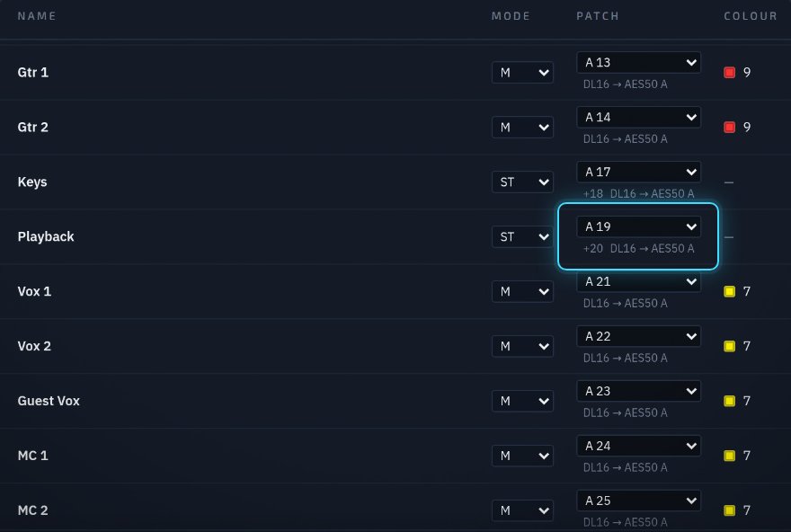
Task: Open the Gtr 1 mode dropdown
Action: tap(522, 73)
